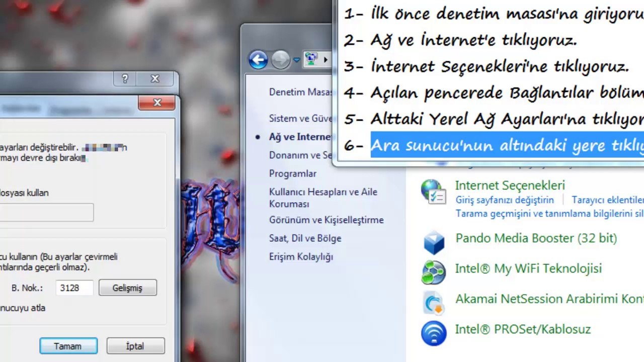Open Intel PROSet/Kablosuz entry
This screenshot has height=362, width=644.
click(x=523, y=329)
